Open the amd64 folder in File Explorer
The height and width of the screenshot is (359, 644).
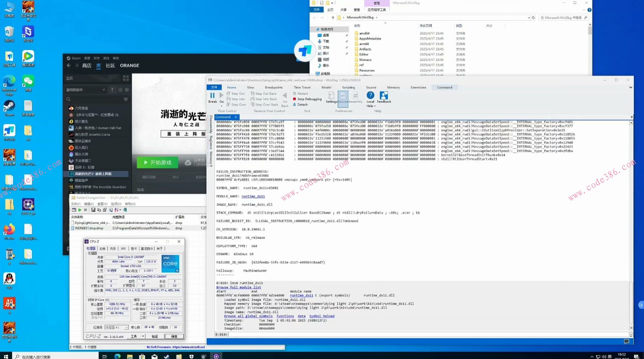[365, 33]
